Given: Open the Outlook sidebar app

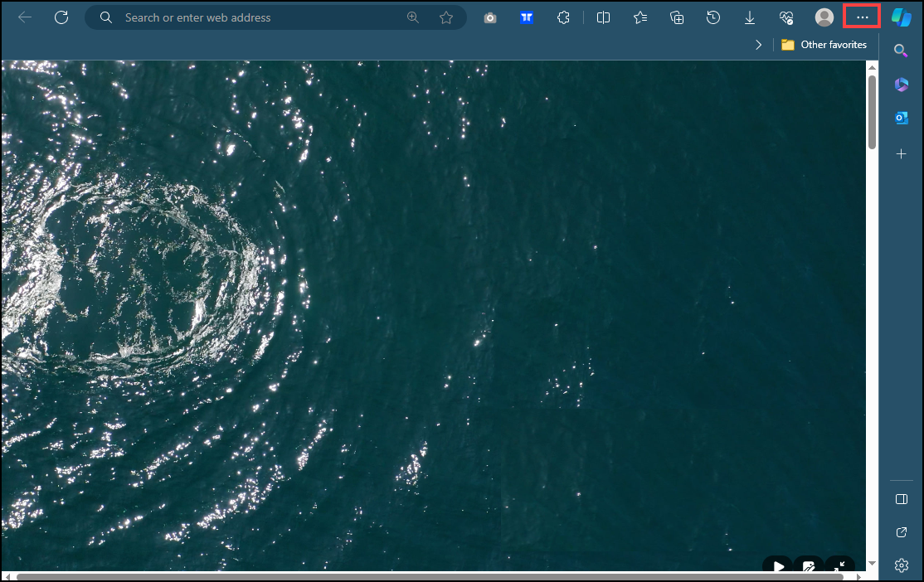Looking at the screenshot, I should coord(902,118).
